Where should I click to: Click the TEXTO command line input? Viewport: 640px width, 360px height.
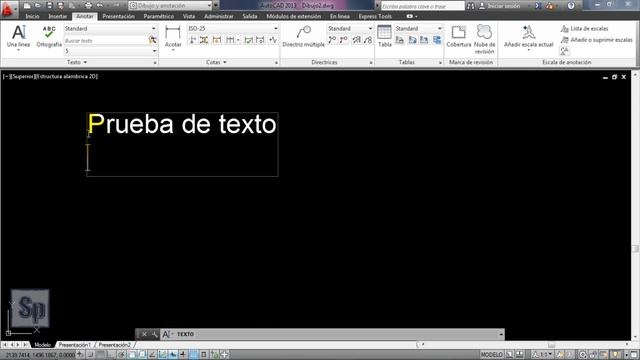[x=333, y=334]
